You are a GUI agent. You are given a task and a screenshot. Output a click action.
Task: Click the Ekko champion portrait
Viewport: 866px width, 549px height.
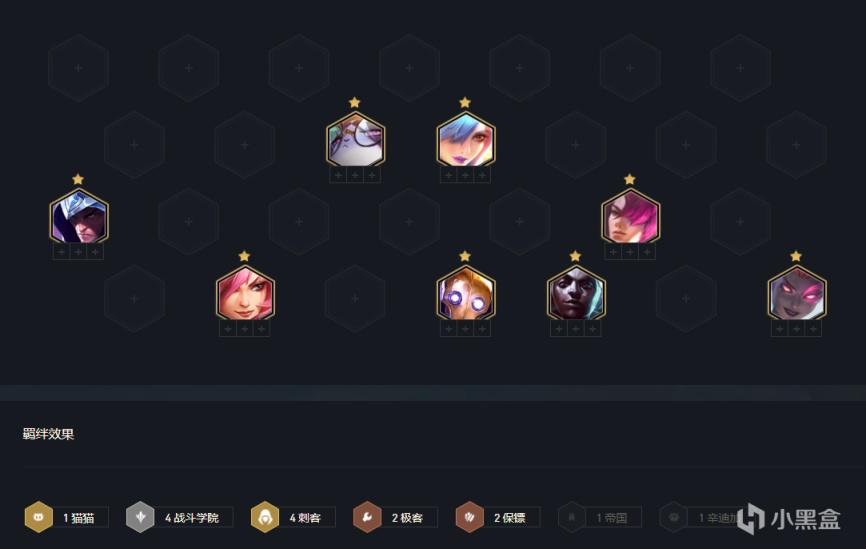(x=576, y=293)
